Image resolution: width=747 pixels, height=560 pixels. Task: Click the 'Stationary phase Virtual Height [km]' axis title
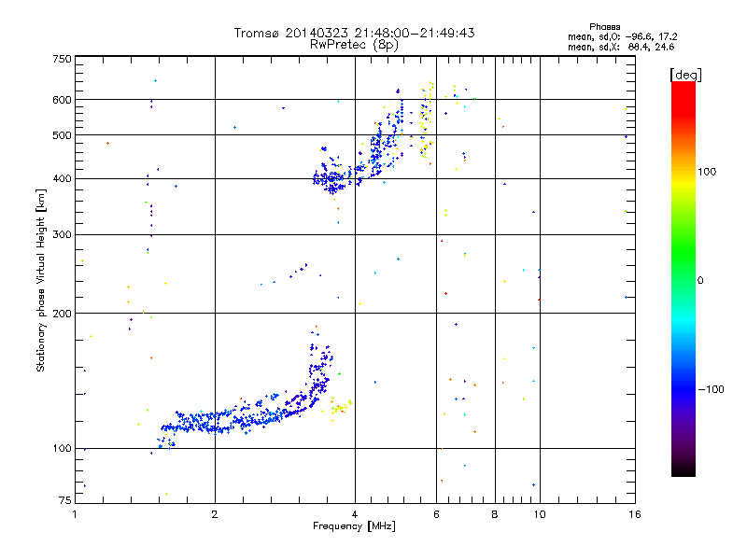click(41, 281)
